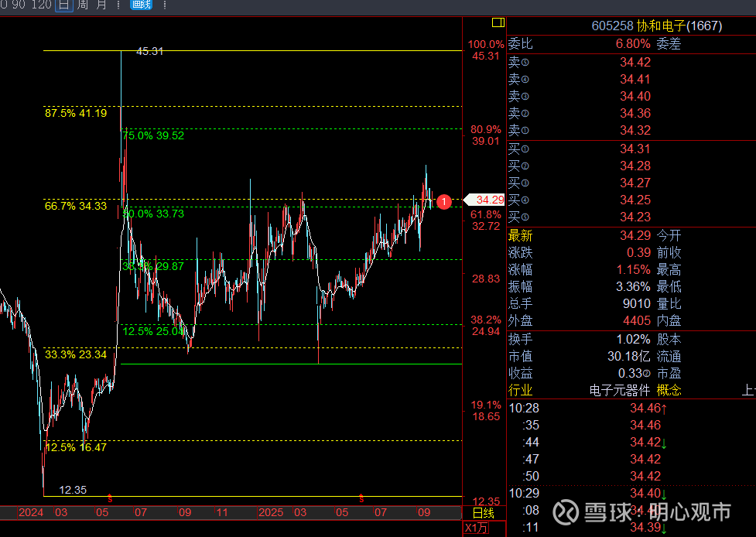Click the 38.2% 24.94 axis label

[x=485, y=326]
